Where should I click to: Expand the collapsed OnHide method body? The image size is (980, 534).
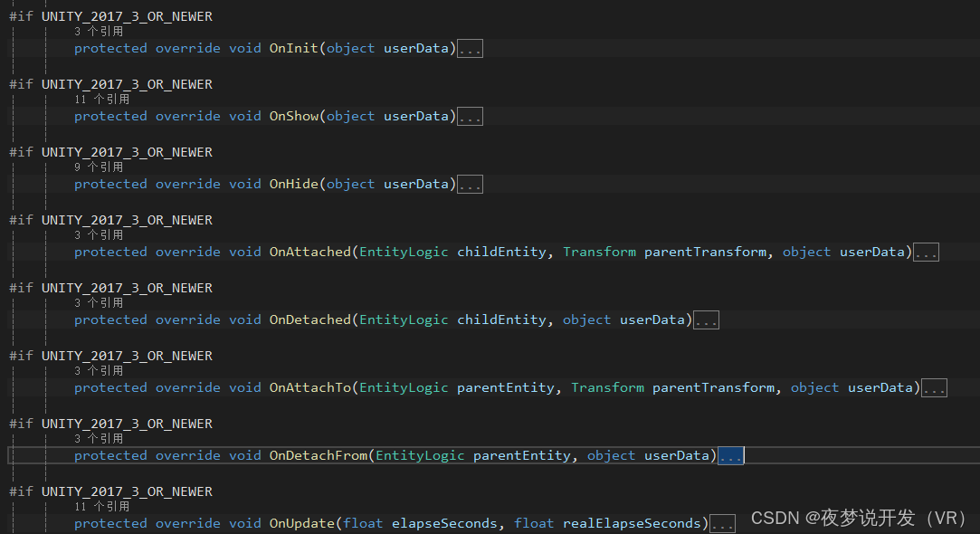point(470,185)
